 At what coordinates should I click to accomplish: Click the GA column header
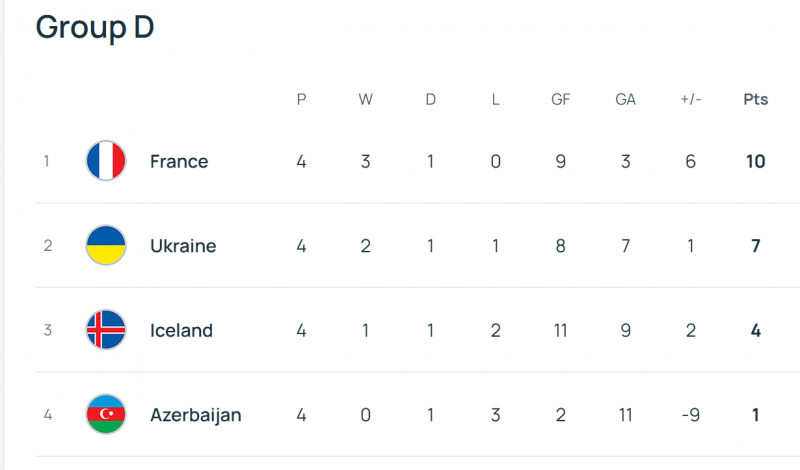click(x=625, y=100)
